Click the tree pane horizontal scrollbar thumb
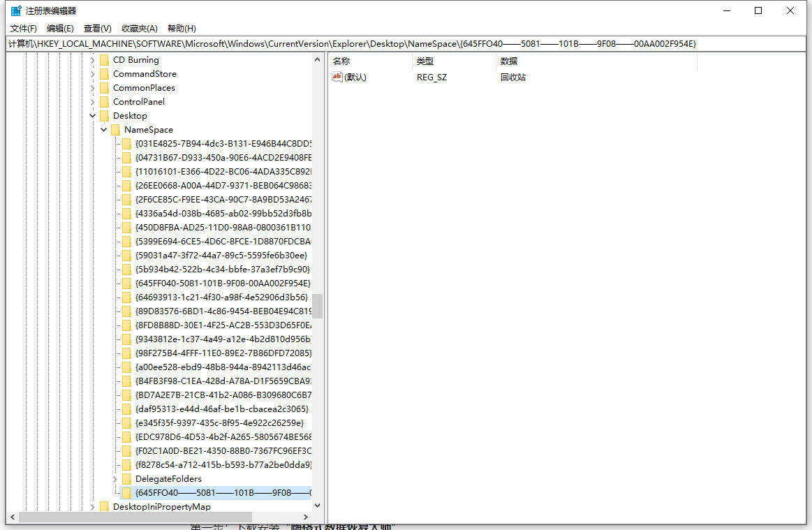The width and height of the screenshot is (812, 530). coord(135,517)
